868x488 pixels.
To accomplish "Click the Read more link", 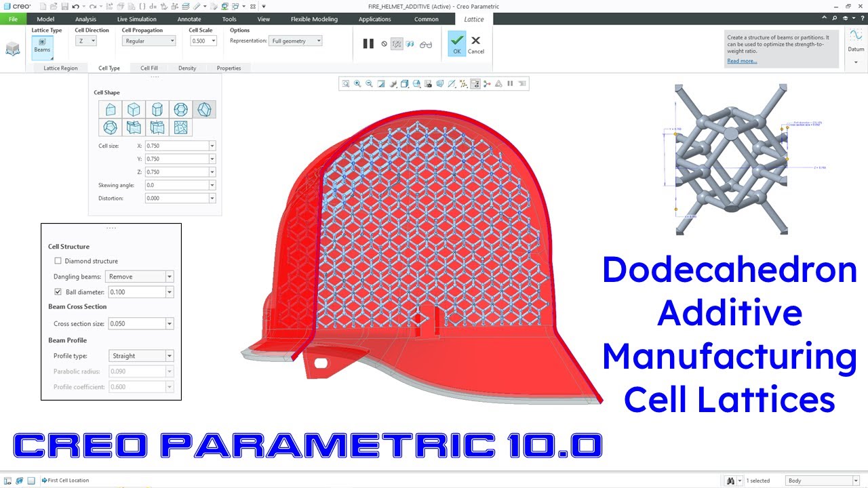I will [742, 61].
